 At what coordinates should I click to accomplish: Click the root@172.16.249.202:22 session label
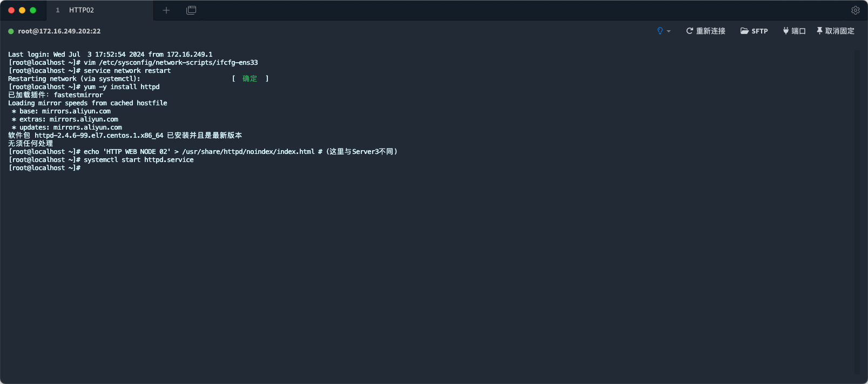[59, 31]
